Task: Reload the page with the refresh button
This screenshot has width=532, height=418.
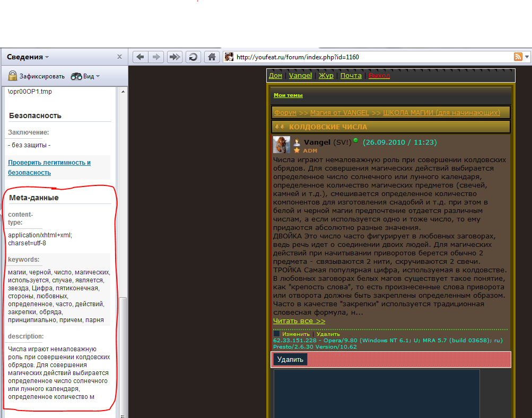Action: [x=194, y=57]
